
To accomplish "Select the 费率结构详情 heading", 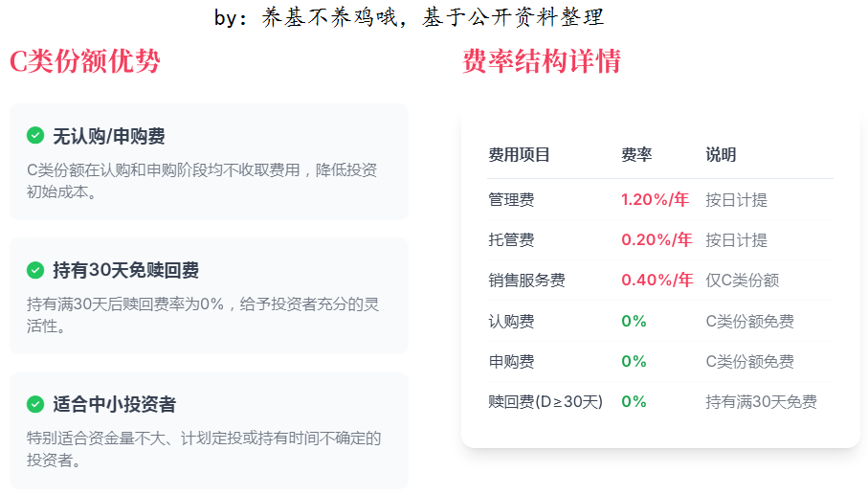I will 542,61.
